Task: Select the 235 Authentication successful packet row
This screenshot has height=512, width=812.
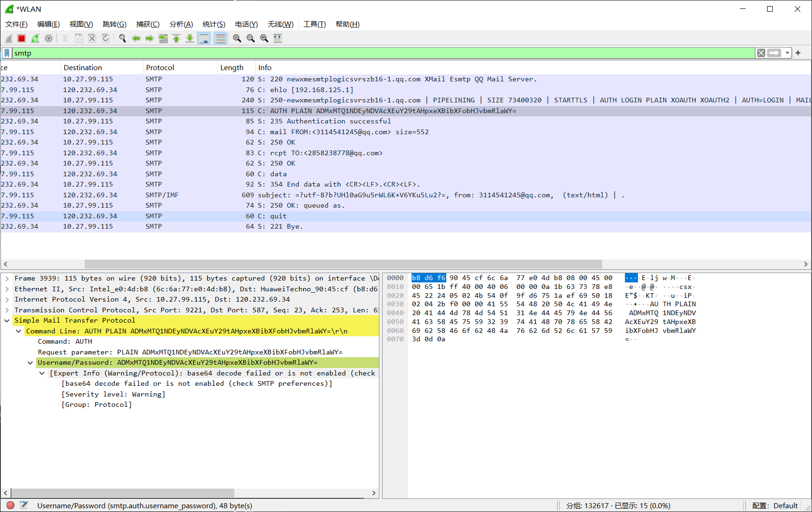Action: pyautogui.click(x=327, y=121)
